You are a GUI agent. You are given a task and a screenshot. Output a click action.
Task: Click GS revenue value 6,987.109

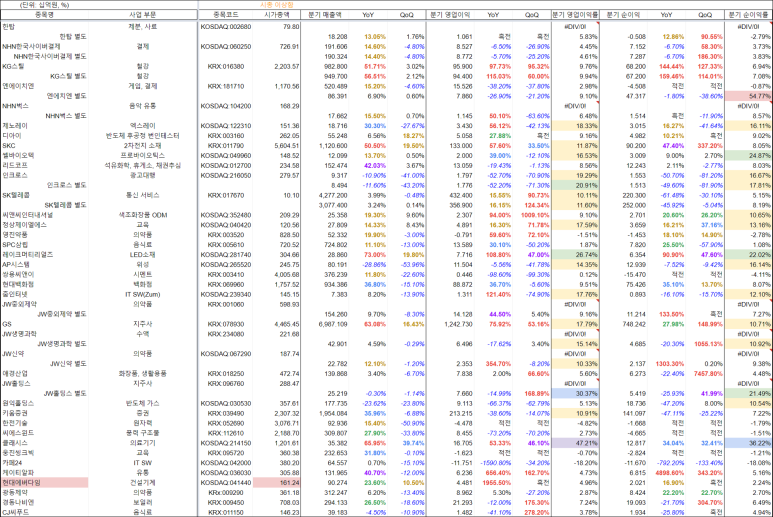click(x=333, y=324)
